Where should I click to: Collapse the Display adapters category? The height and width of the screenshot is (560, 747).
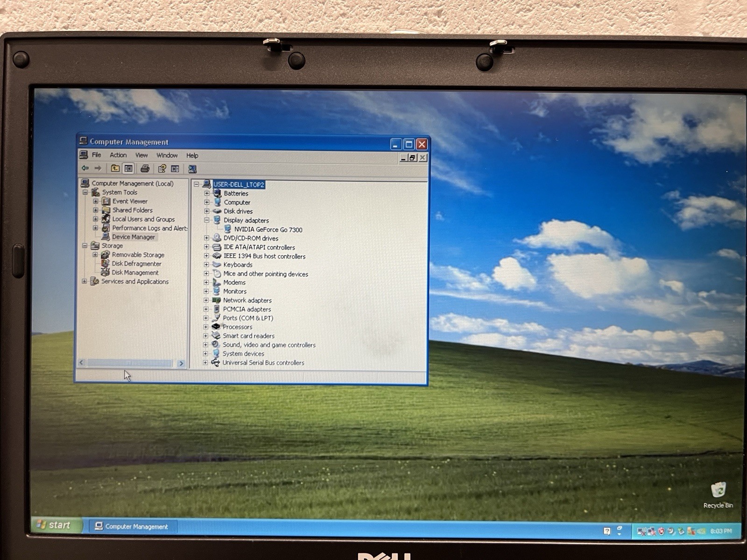pos(207,220)
